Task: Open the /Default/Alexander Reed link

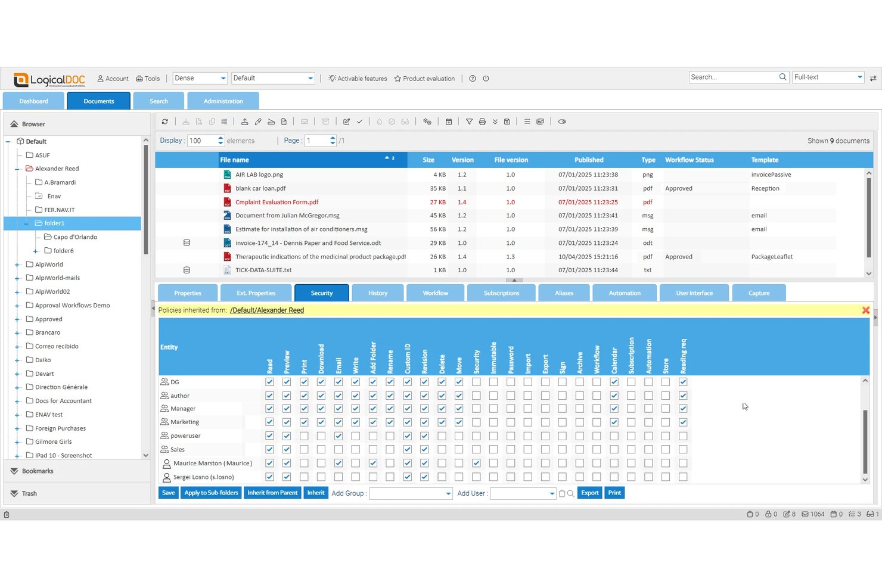Action: pos(267,310)
